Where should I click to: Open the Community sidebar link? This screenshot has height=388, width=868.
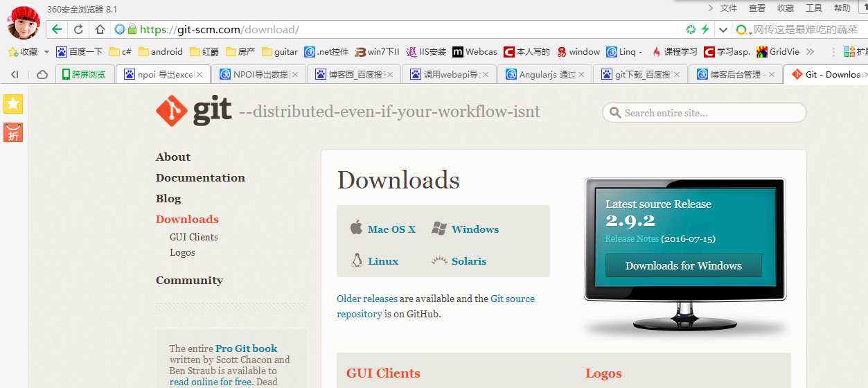pyautogui.click(x=189, y=281)
